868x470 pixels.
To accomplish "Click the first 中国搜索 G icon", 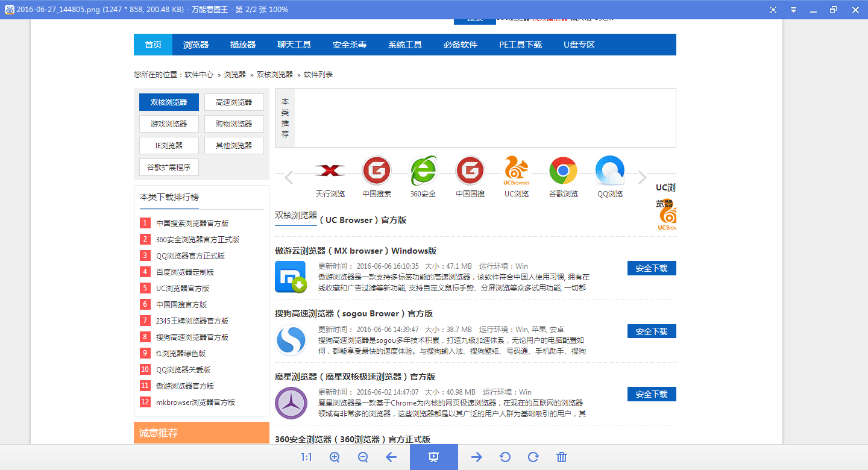I will pyautogui.click(x=377, y=171).
